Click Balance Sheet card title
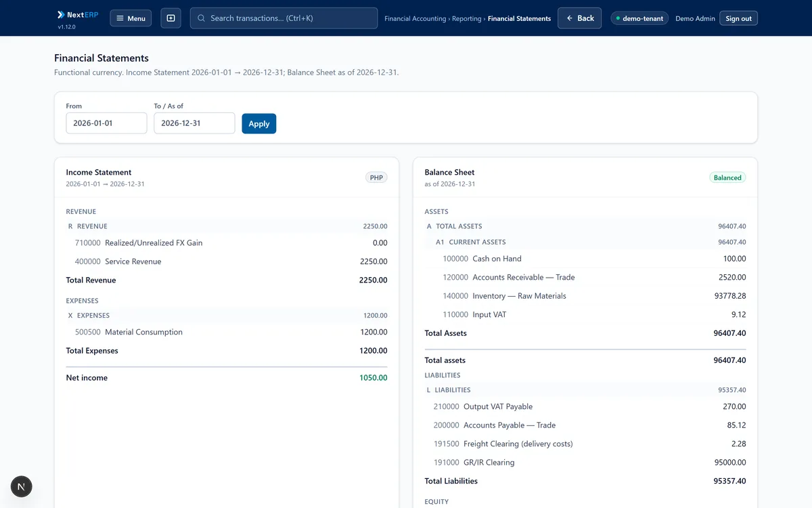Viewport: 812px width, 508px height. (449, 172)
